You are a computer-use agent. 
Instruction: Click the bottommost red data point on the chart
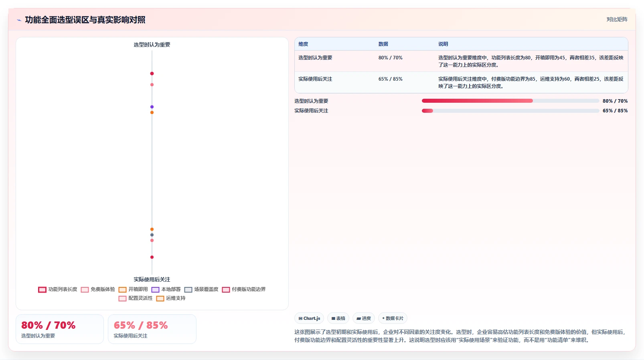pos(152,257)
